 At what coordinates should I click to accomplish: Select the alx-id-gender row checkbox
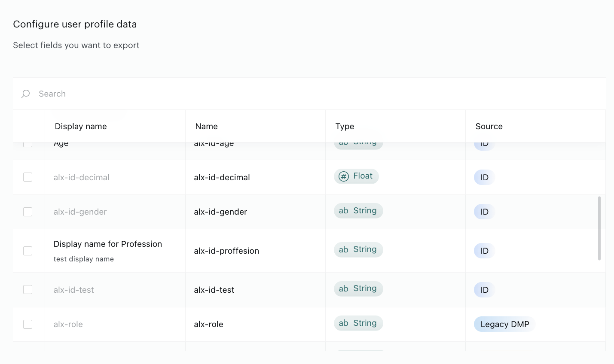[27, 212]
